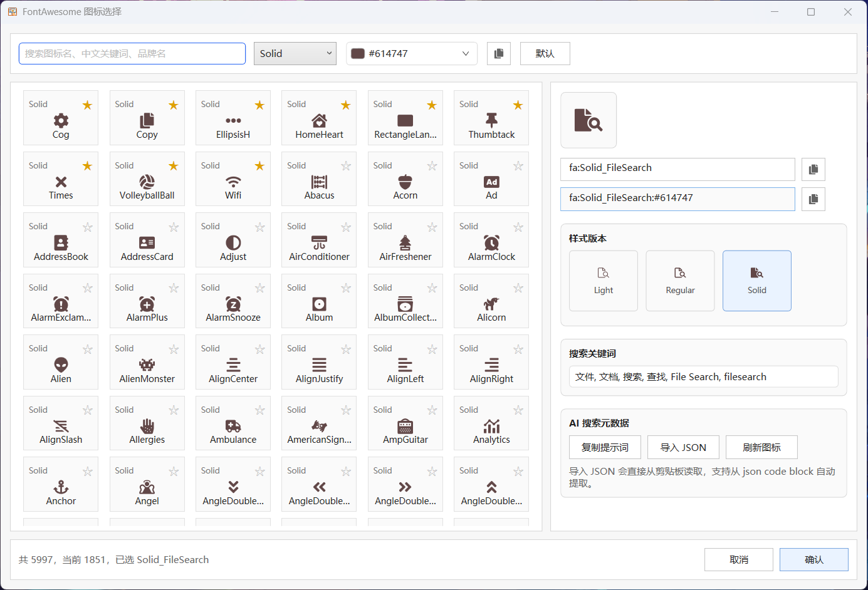Select the Angel icon tile
Viewport: 868px width, 590px height.
(x=147, y=484)
